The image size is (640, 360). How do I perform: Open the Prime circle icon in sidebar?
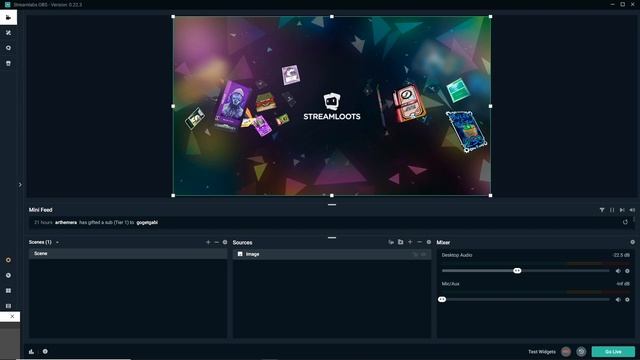coord(8,260)
